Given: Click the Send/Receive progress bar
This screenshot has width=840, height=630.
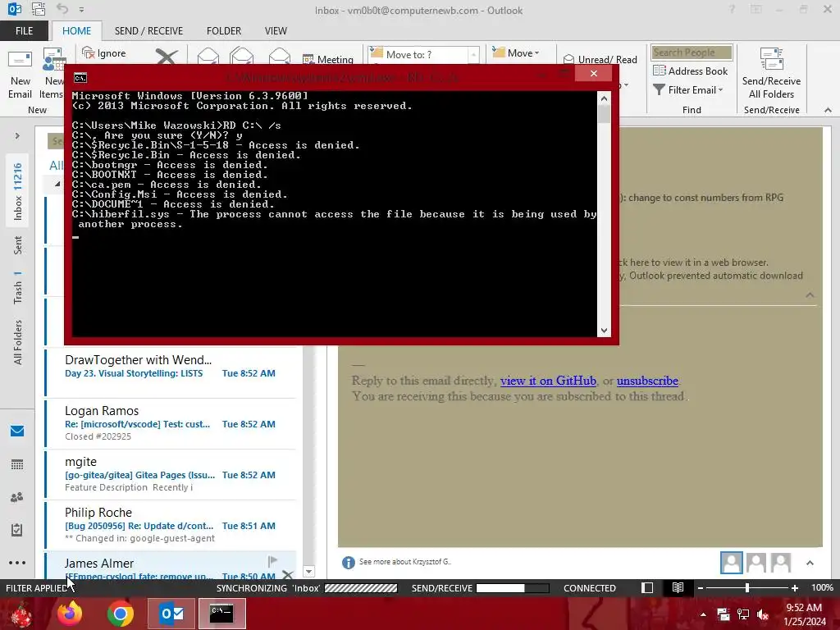Looking at the screenshot, I should 512,588.
